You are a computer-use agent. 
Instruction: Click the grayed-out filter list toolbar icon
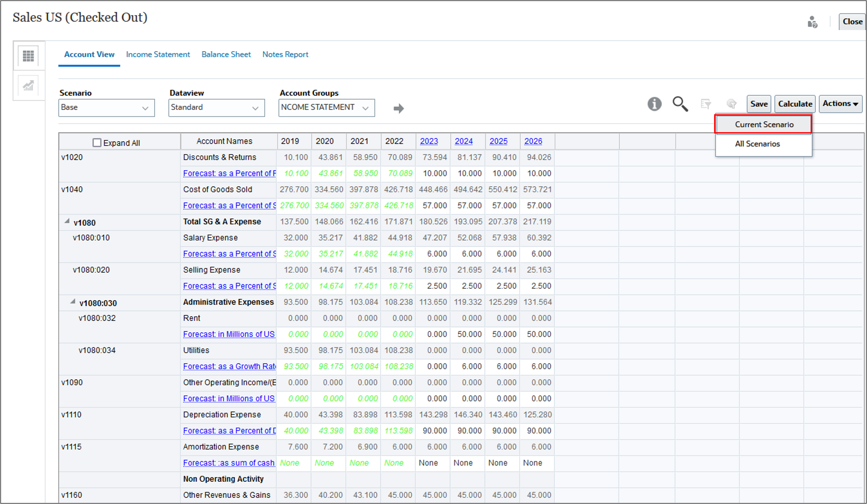click(706, 104)
